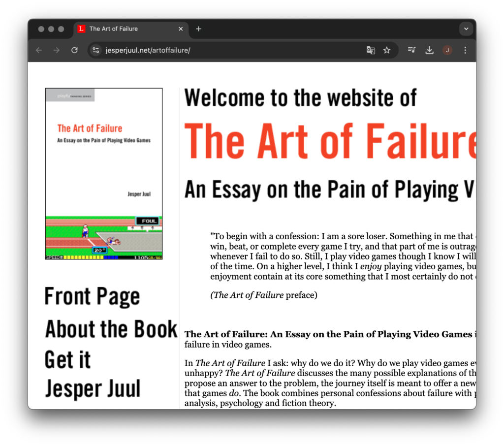Open Chrome three-dot menu
The height and width of the screenshot is (446, 504).
click(465, 50)
